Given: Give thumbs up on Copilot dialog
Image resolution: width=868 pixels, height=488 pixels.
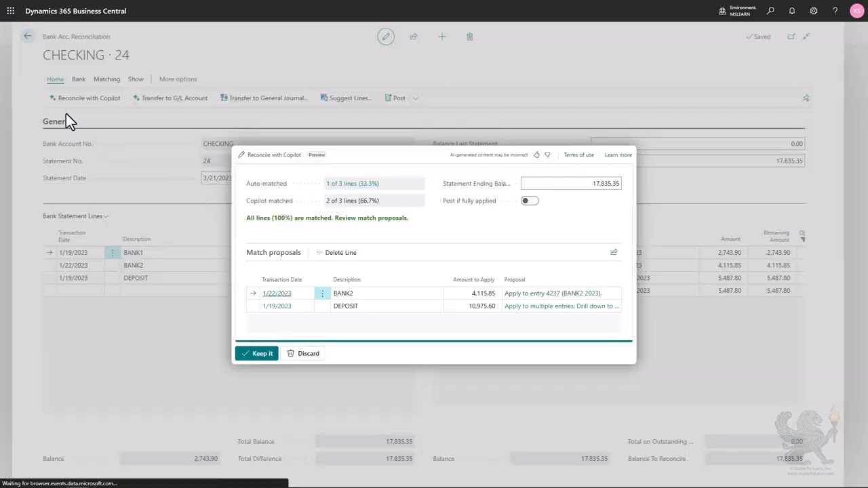Looking at the screenshot, I should 536,155.
